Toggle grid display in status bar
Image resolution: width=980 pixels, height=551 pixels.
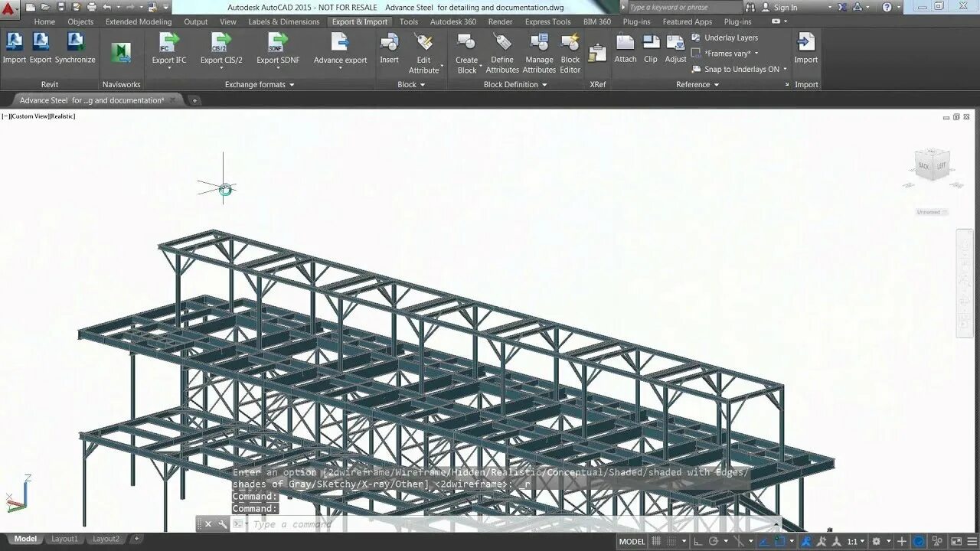coord(656,541)
